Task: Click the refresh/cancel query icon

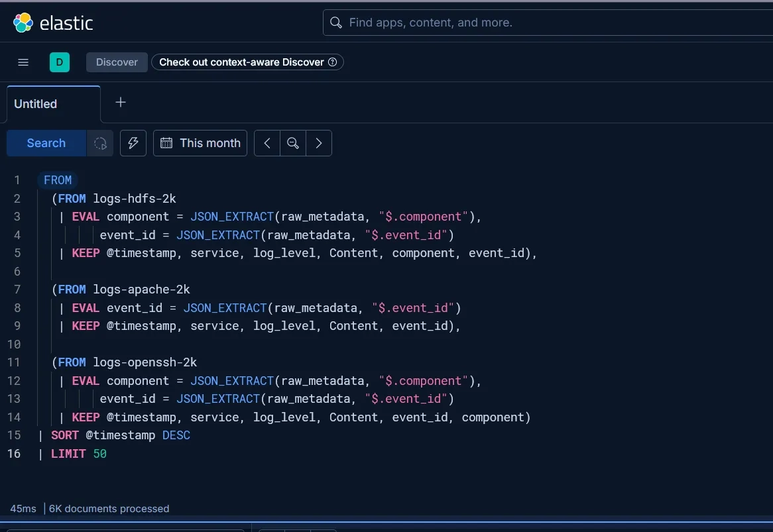Action: pos(100,143)
